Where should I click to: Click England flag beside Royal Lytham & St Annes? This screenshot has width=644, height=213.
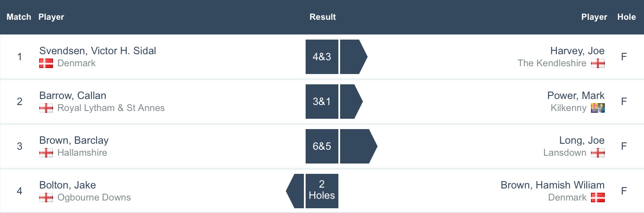point(46,108)
